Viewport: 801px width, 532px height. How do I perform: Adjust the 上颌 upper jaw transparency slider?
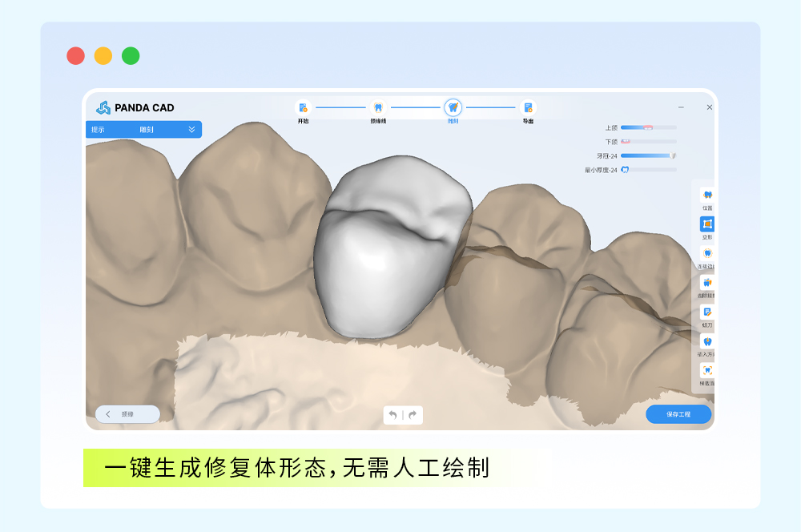[649, 127]
